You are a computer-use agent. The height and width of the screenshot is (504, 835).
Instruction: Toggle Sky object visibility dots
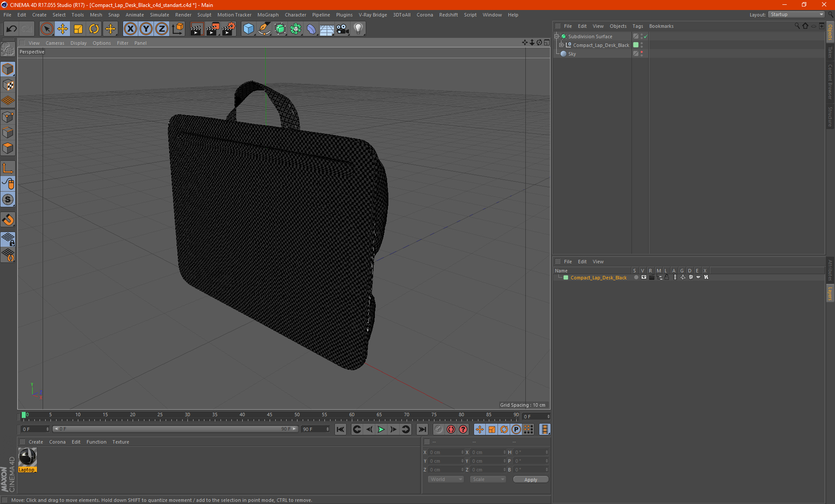coord(641,54)
